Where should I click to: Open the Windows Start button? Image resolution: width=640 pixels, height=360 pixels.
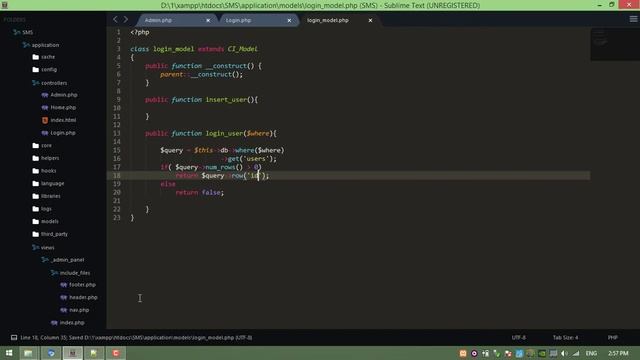[x=9, y=353]
